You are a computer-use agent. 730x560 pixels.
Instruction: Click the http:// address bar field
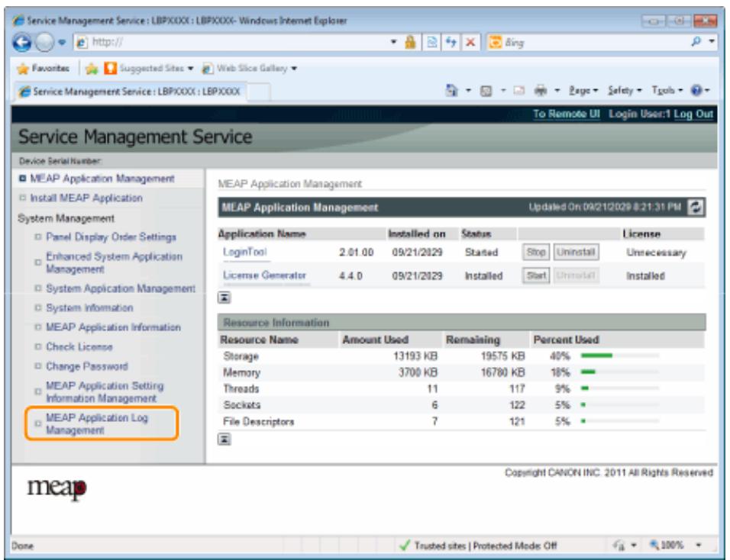tap(233, 42)
